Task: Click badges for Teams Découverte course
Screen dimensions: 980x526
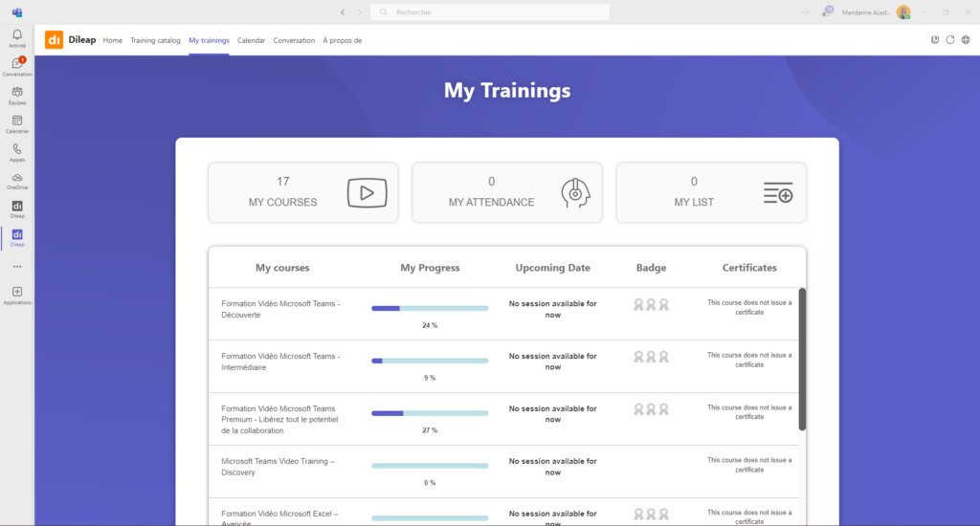Action: point(651,305)
